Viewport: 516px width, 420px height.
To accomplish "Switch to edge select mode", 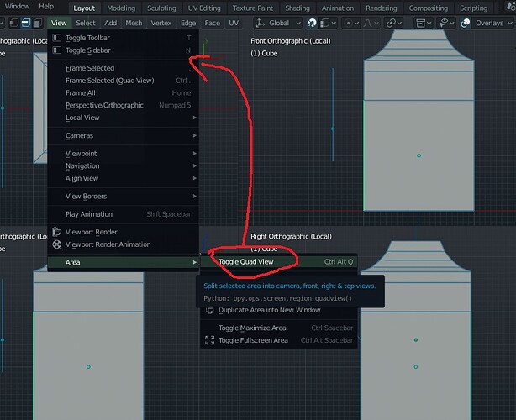I will [x=26, y=23].
